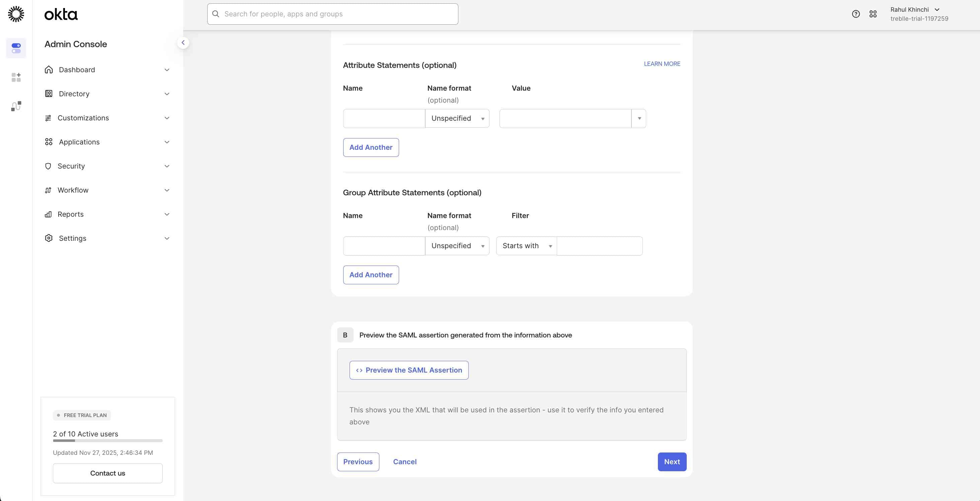Select the Admin Console toggle icon in rail
The image size is (980, 501).
16,48
